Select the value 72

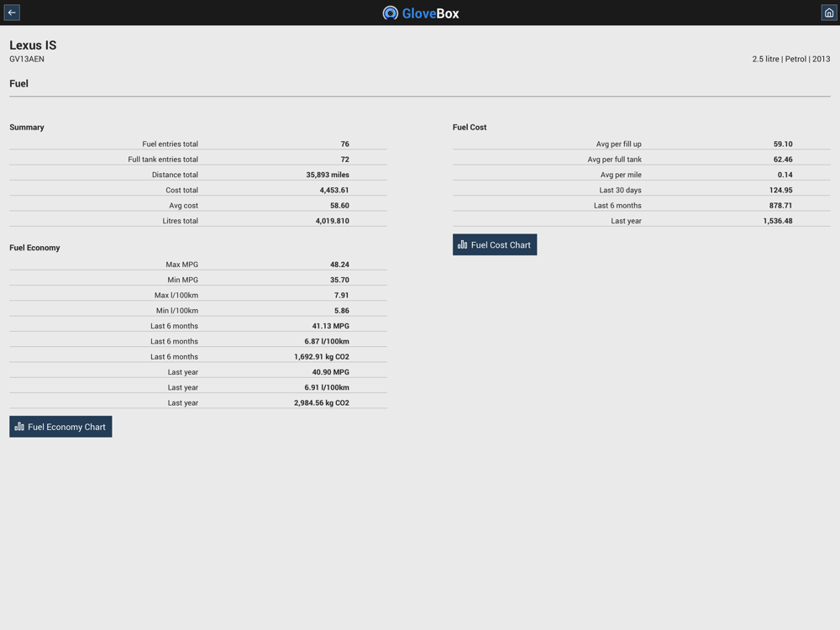tap(345, 159)
